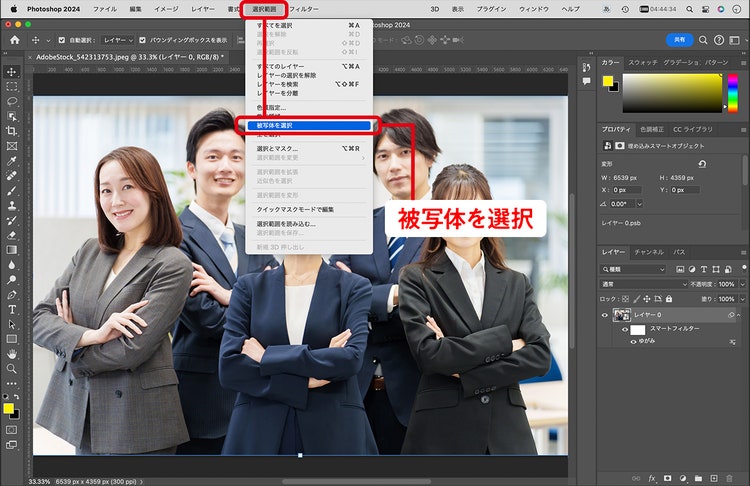750x486 pixels.
Task: Select the Blur tool
Action: pyautogui.click(x=11, y=265)
